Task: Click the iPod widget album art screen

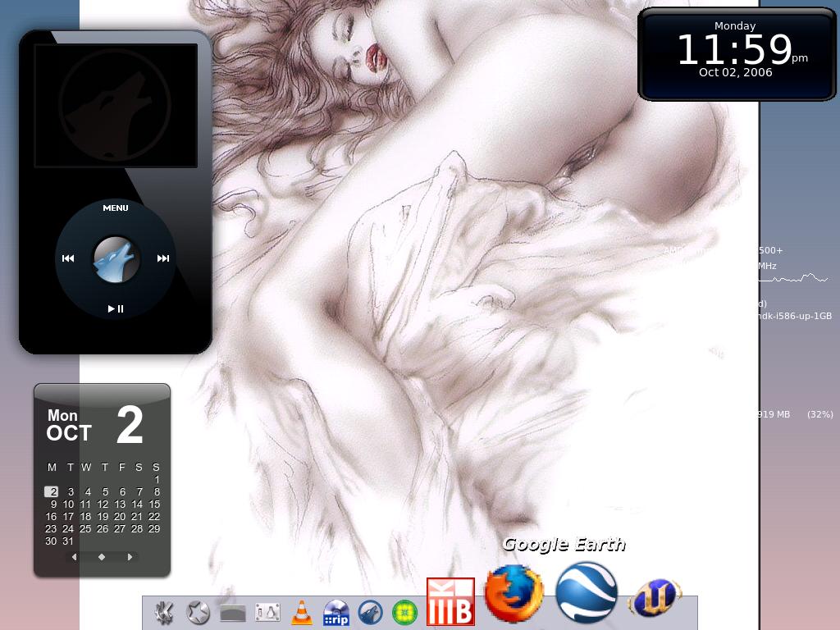Action: pyautogui.click(x=116, y=106)
